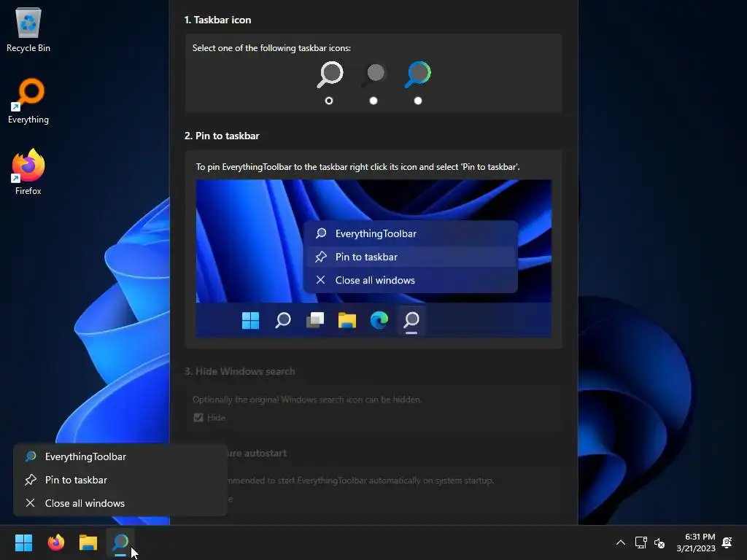Select the blue-green magnifier icon option
This screenshot has width=747, height=560.
pos(418,74)
